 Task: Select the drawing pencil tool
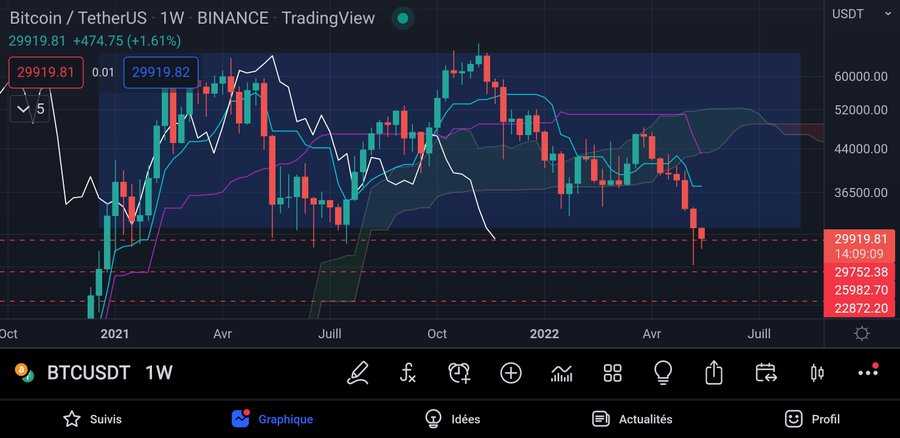(x=358, y=373)
